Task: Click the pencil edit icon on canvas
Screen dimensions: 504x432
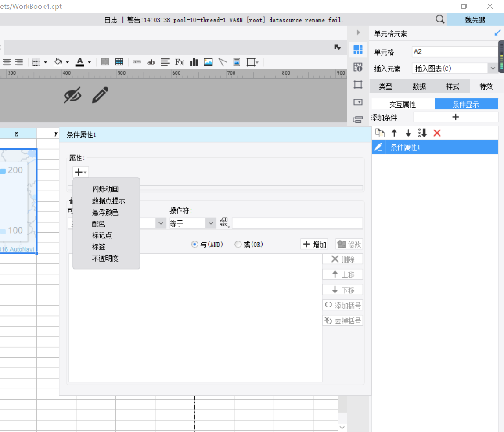Action: [100, 95]
